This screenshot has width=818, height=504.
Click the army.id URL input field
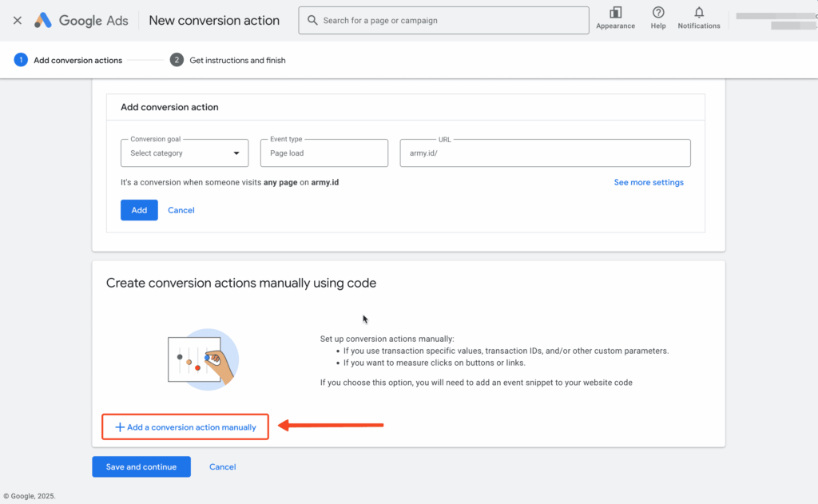click(x=545, y=153)
